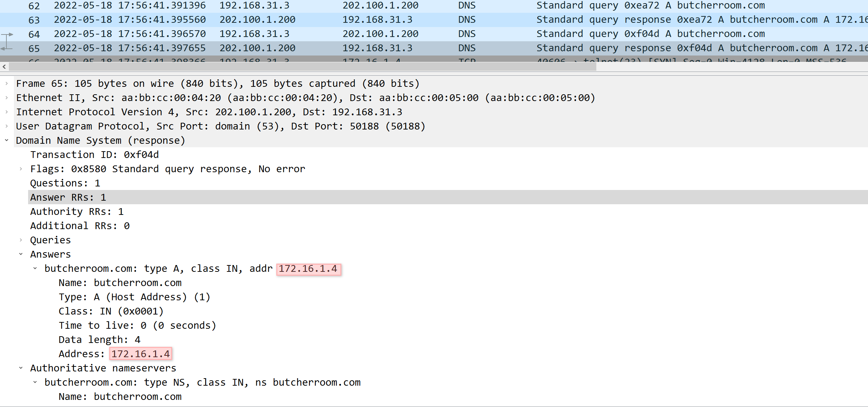Screen dimensions: 868x407
Task: Expand the Ethernet II protocol tree
Action: [x=6, y=98]
